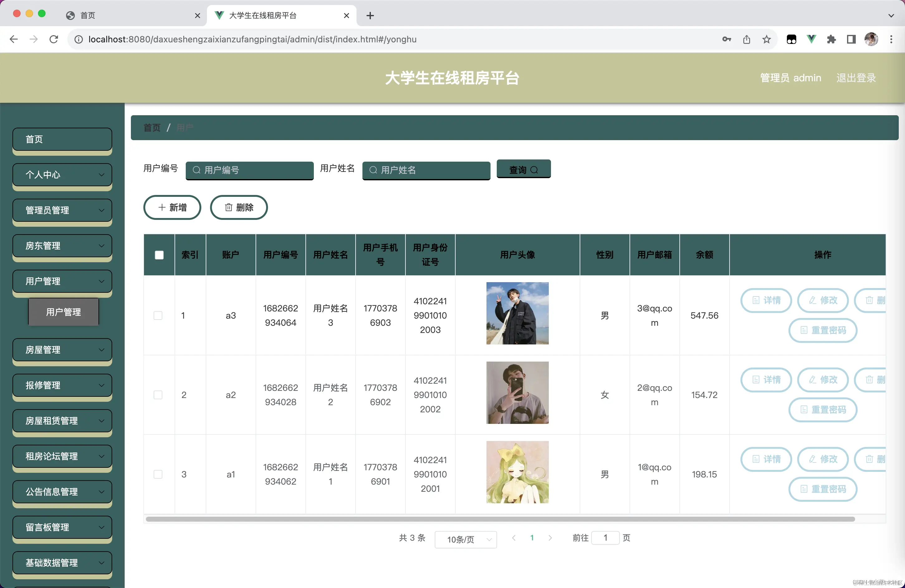The height and width of the screenshot is (588, 905).
Task: Expand the 房屋管理 sidebar menu
Action: 62,350
